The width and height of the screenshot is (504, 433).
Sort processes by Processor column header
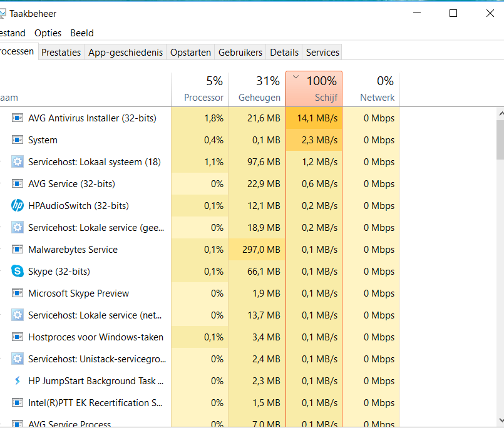[x=200, y=89]
